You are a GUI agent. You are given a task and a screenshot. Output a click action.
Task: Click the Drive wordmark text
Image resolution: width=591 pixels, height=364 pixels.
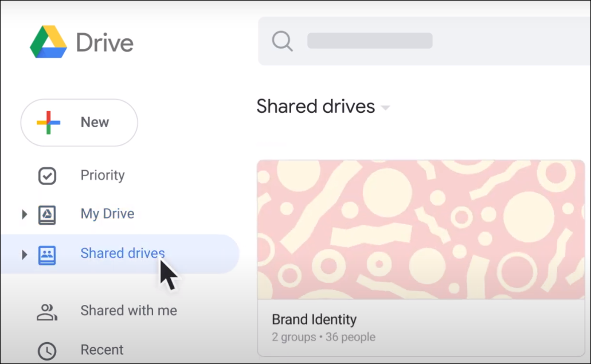pos(104,43)
